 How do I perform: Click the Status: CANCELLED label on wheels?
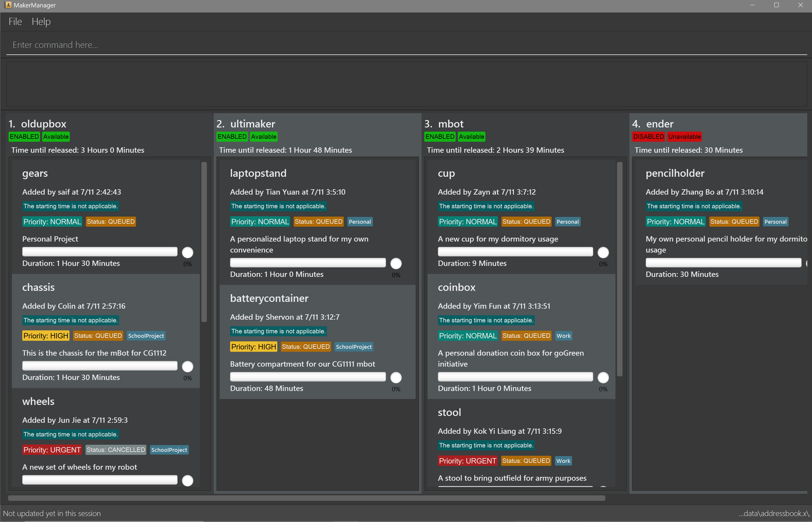(115, 450)
